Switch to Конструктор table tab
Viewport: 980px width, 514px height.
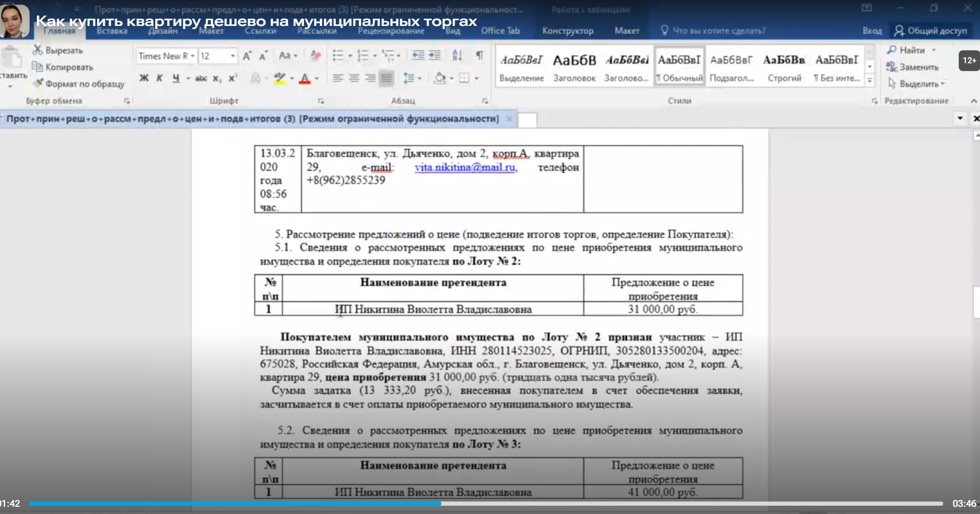568,31
